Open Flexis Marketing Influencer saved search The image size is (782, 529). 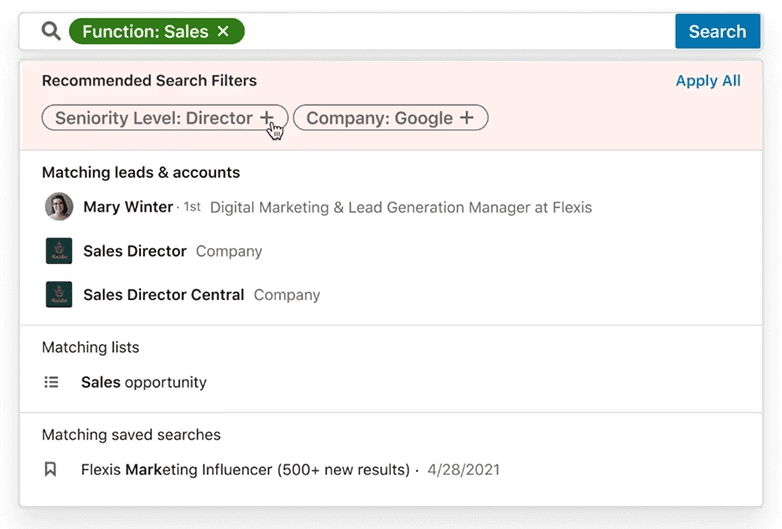pyautogui.click(x=245, y=469)
